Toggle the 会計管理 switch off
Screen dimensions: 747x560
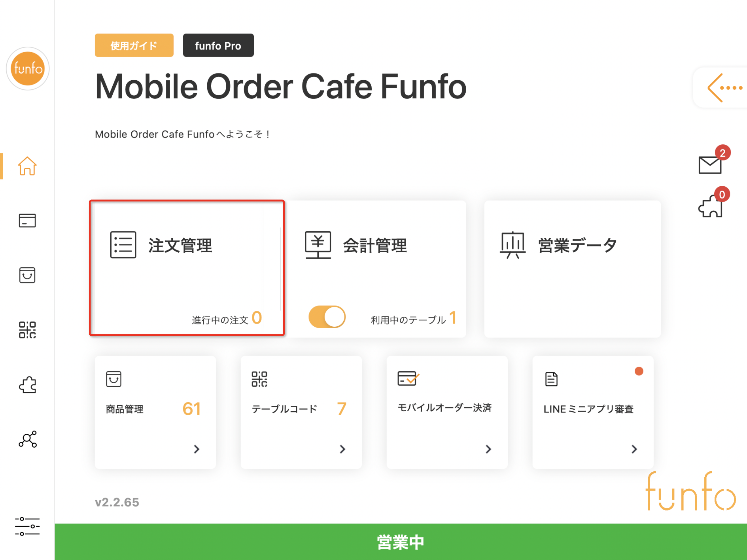[x=327, y=317]
